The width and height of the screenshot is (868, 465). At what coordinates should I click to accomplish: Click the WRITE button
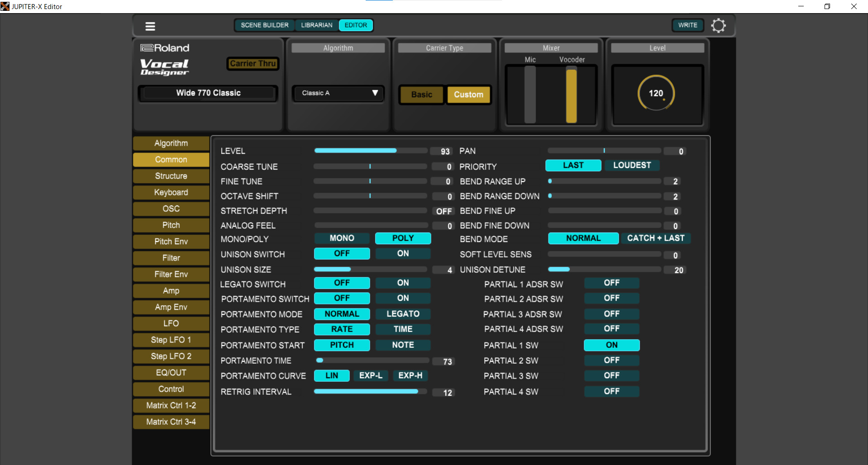[x=687, y=25]
